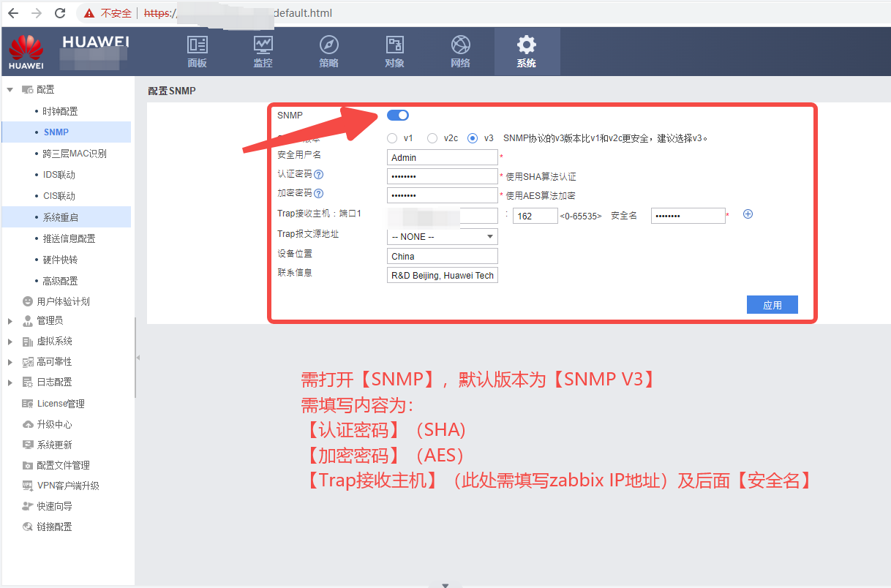This screenshot has height=588, width=891.
Task: Select the v2c version radio button
Action: point(432,137)
